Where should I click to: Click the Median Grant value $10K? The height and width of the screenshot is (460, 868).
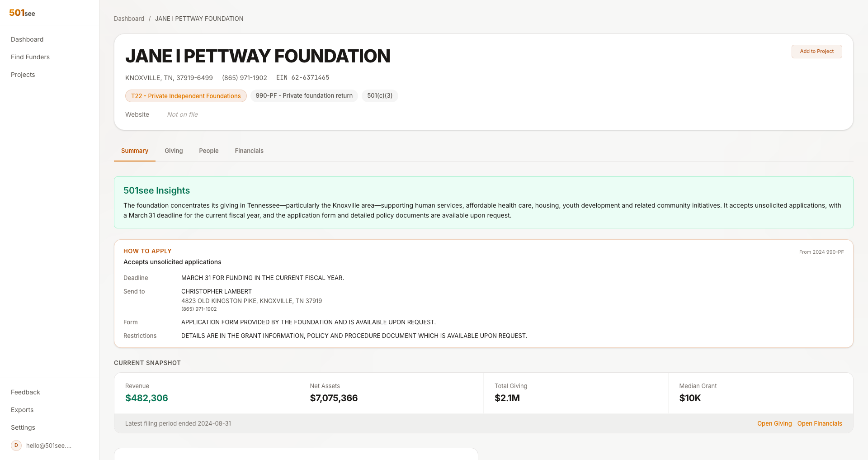click(690, 398)
